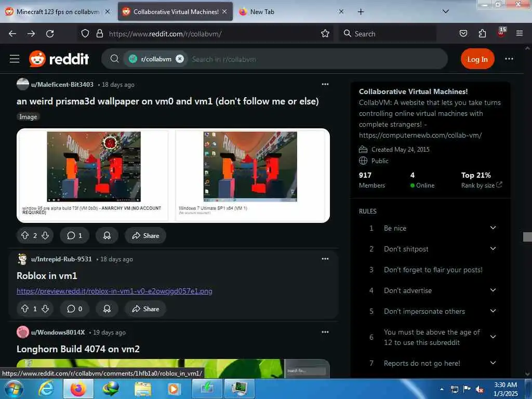The height and width of the screenshot is (399, 532).
Task: Click the page vertical scrollbar thumb
Action: [x=527, y=237]
